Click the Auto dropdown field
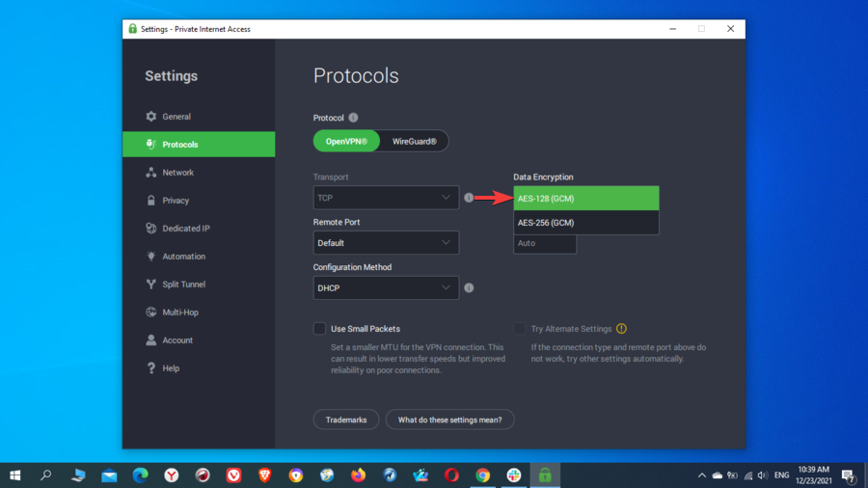The width and height of the screenshot is (868, 488). [545, 243]
